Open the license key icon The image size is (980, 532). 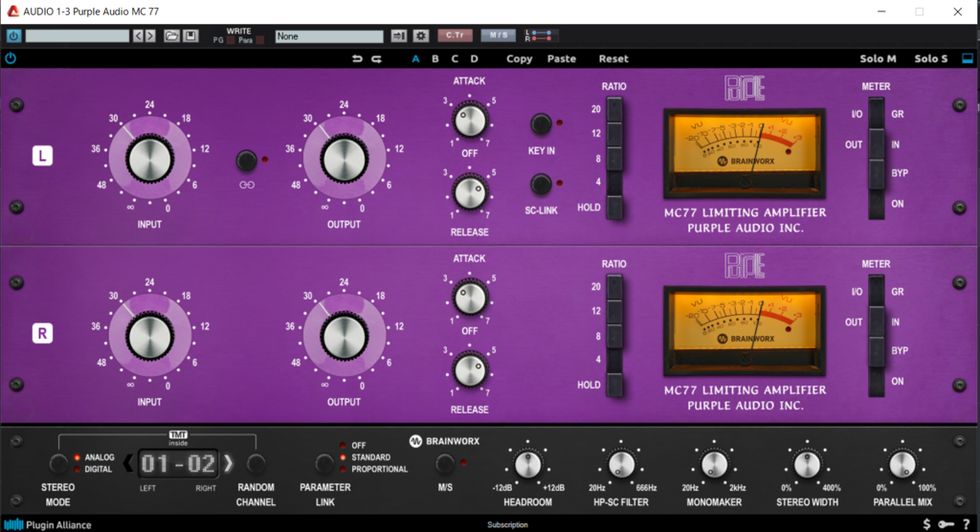point(946,524)
